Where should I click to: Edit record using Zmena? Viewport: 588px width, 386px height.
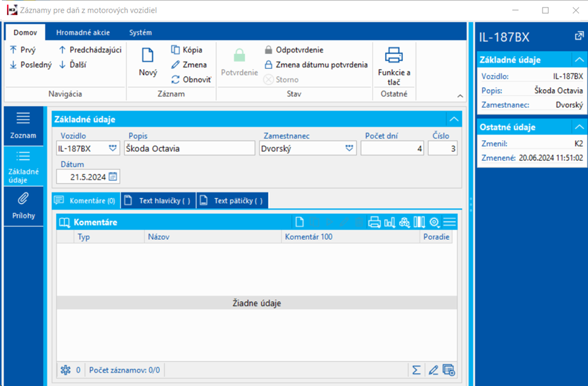pos(189,65)
